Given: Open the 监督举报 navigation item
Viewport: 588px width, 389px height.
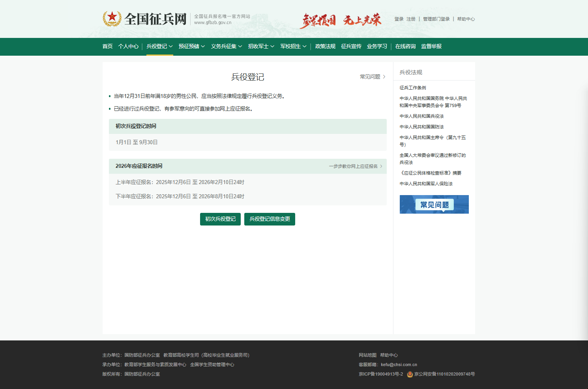Looking at the screenshot, I should coord(431,47).
